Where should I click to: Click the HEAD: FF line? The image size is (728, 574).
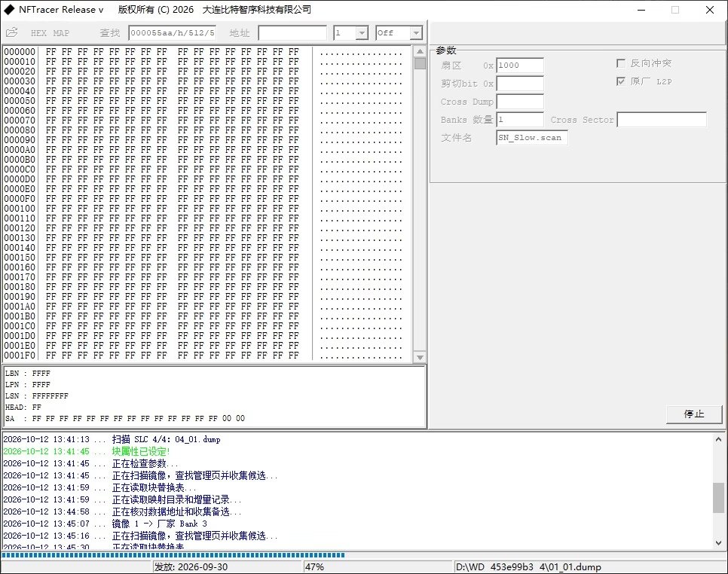(23, 407)
